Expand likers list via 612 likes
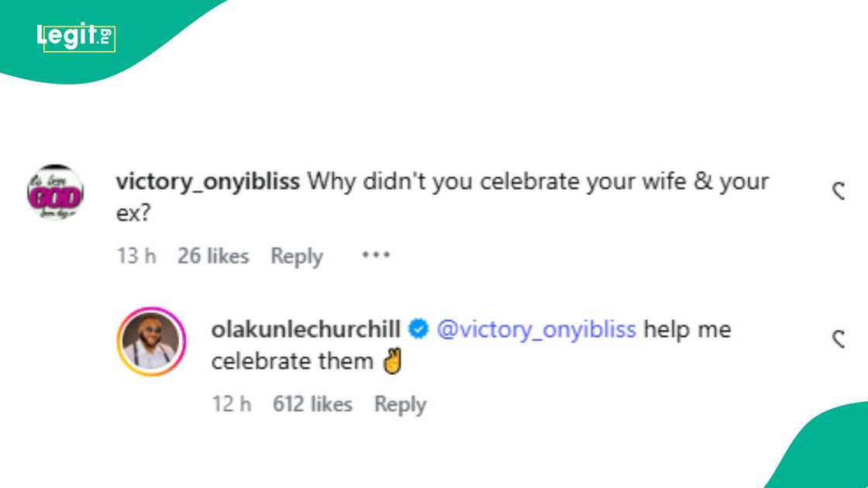868x488 pixels. tap(312, 404)
